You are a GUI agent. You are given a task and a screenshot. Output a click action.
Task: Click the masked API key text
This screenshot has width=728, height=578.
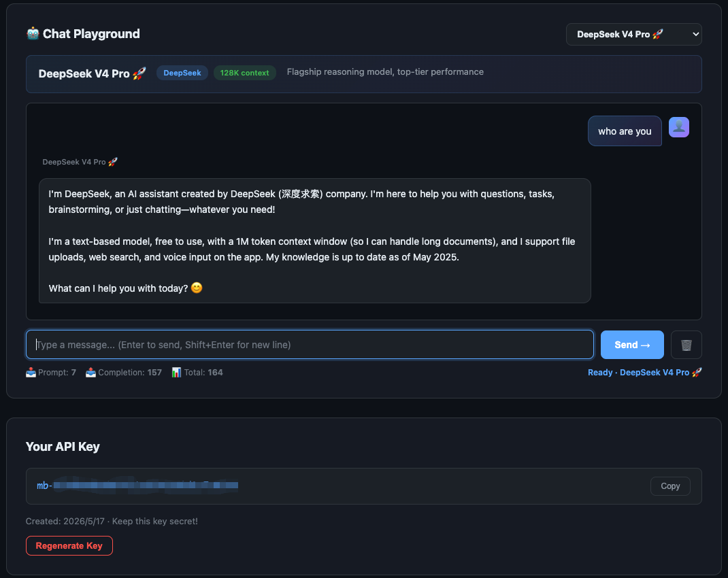(x=137, y=486)
